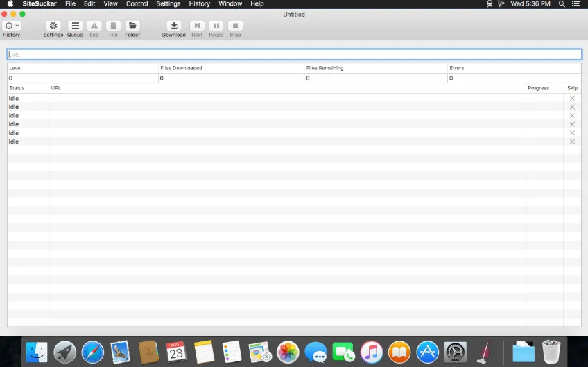
Task: Open System Preferences in the Dock
Action: pyautogui.click(x=456, y=352)
